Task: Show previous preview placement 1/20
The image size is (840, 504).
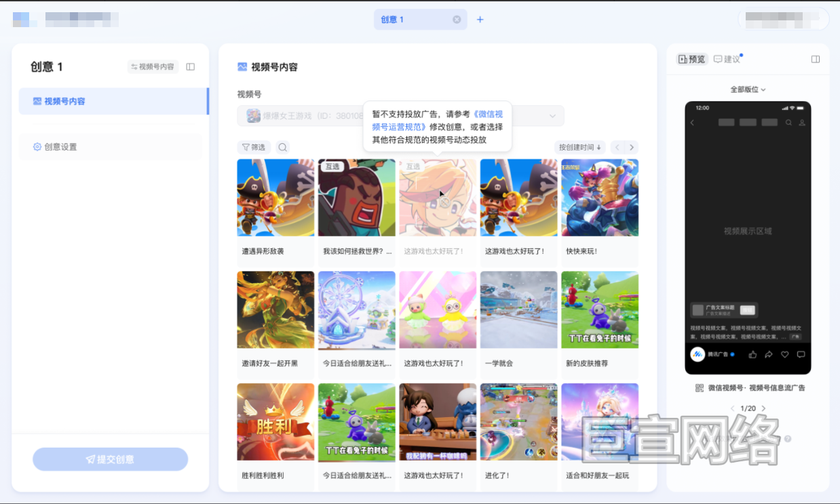Action: 732,408
